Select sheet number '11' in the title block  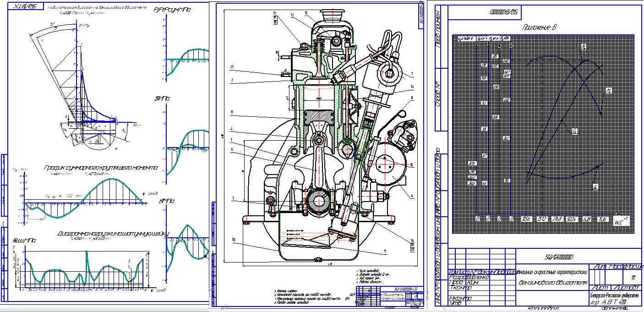[x=633, y=278]
